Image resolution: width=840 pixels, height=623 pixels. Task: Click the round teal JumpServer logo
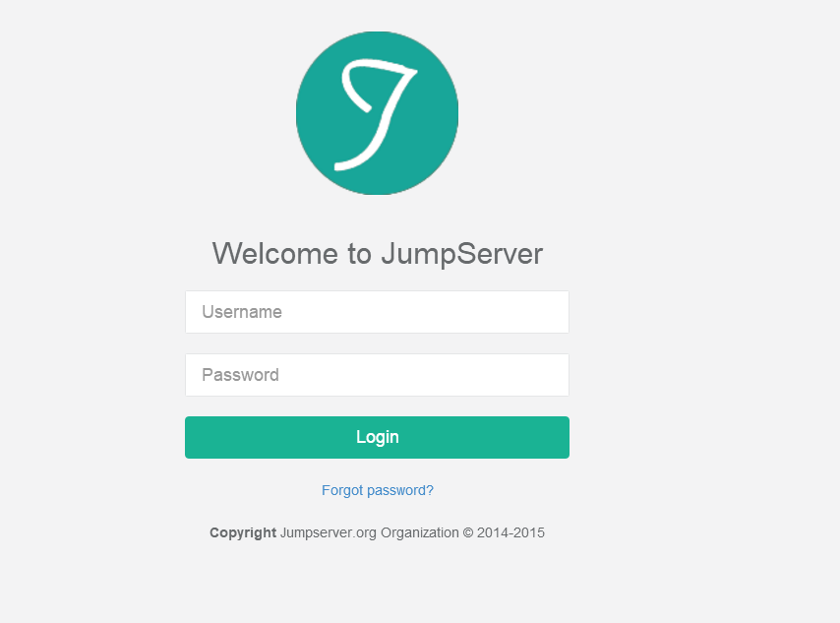[x=377, y=113]
